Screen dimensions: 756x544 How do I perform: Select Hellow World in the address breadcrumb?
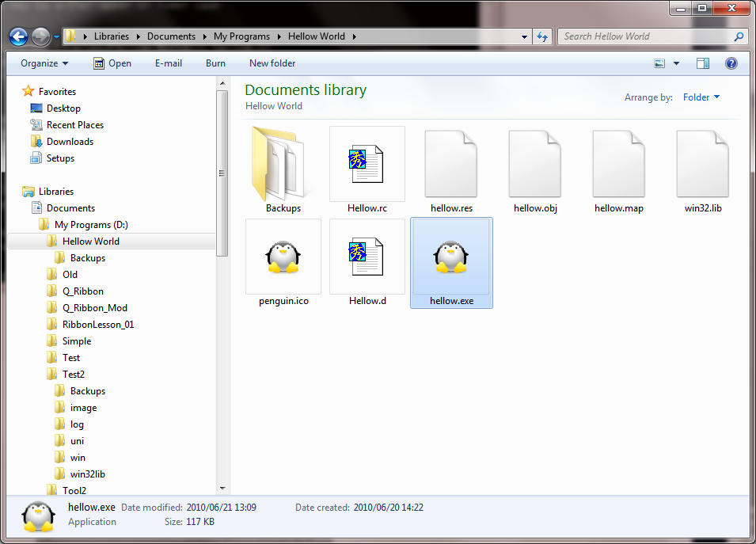point(317,36)
